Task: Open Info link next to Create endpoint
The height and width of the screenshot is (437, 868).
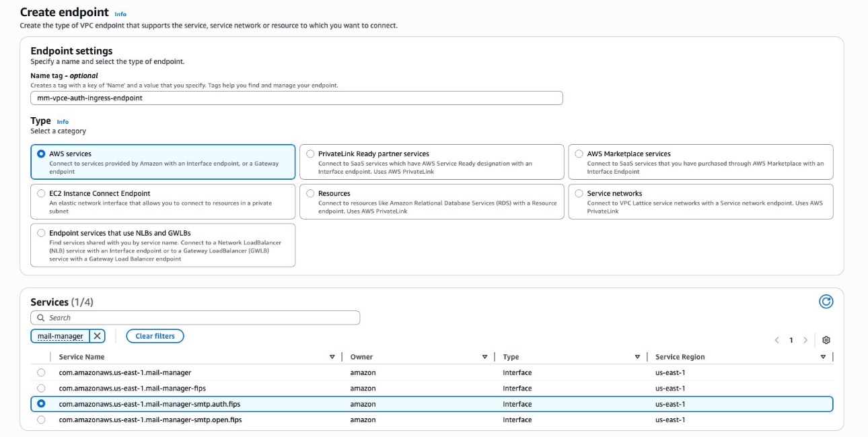Action: (x=120, y=14)
